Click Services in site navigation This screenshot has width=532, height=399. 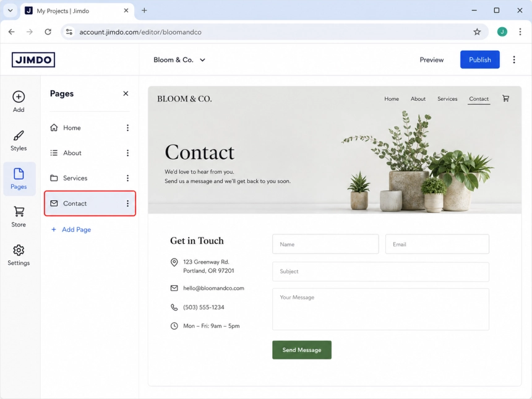(x=447, y=99)
